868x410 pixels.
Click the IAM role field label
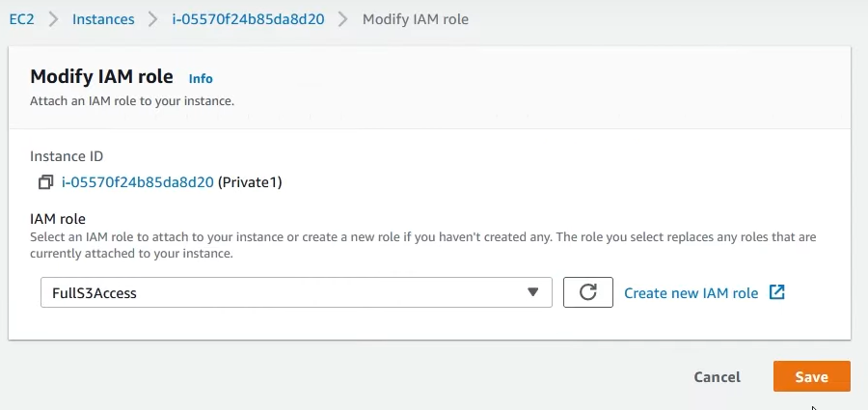58,219
